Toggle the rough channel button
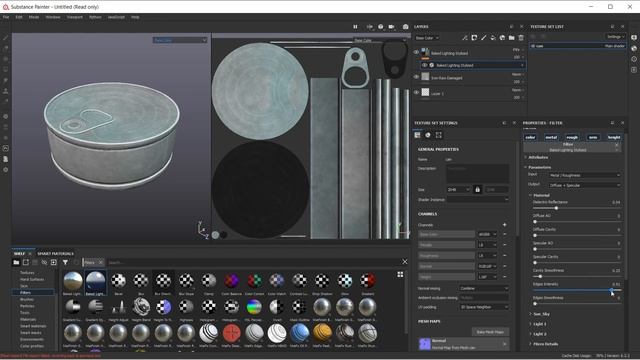 click(x=572, y=138)
